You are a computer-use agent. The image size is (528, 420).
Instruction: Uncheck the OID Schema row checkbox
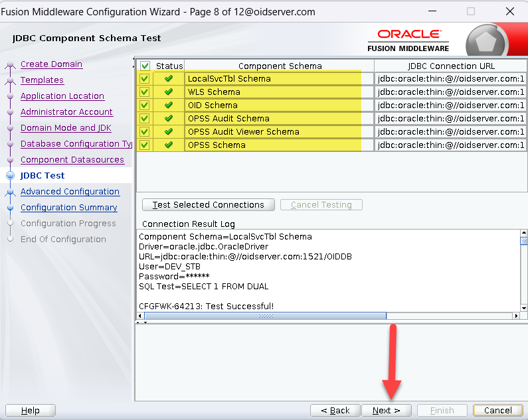[x=145, y=105]
